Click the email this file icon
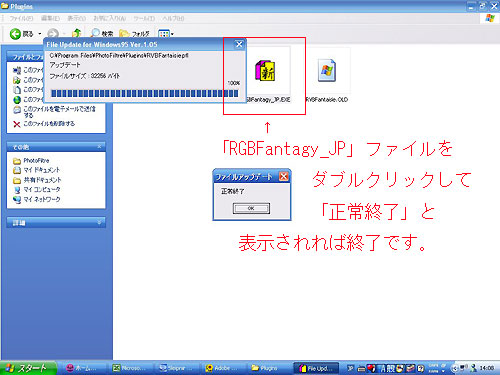This screenshot has width=500, height=375. click(x=17, y=110)
